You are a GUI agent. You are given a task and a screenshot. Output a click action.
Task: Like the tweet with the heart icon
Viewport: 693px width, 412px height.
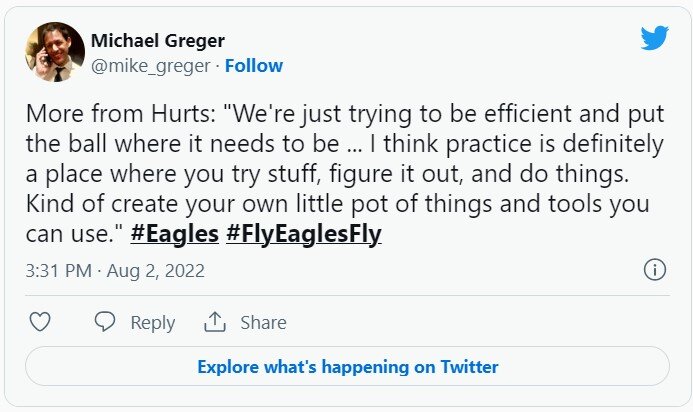[x=40, y=322]
